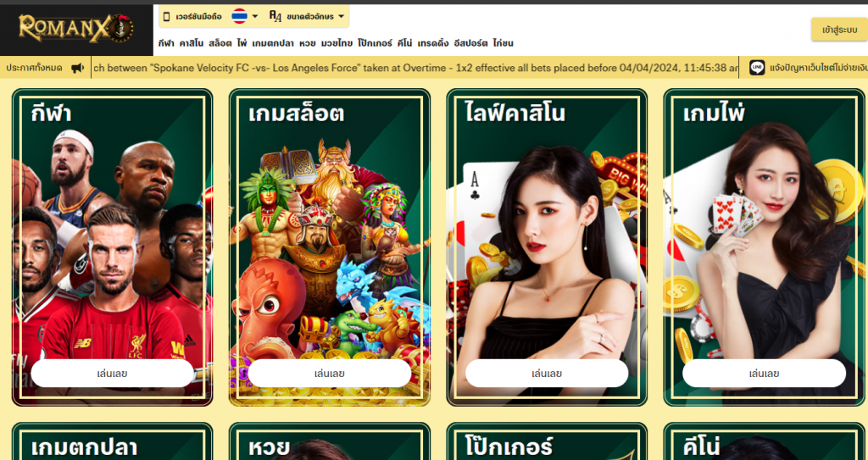Image resolution: width=868 pixels, height=460 pixels.
Task: Click the RomanX logo
Action: tap(75, 29)
